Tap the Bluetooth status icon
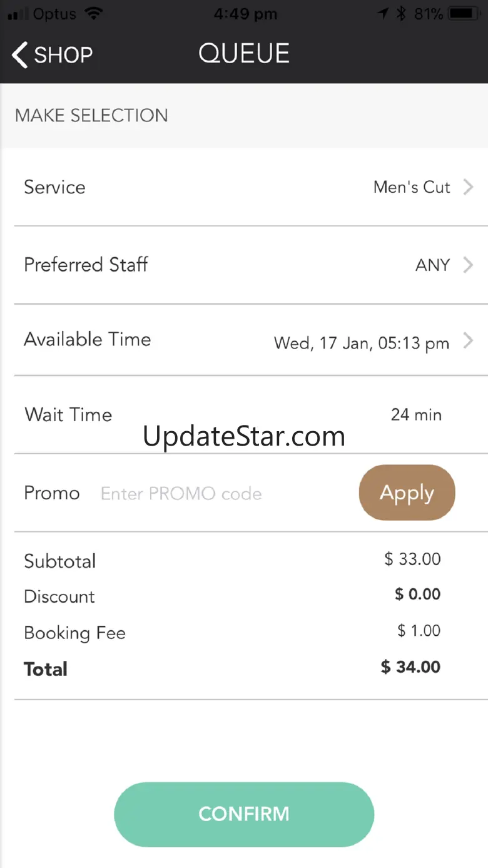This screenshot has height=868, width=488. click(x=401, y=14)
